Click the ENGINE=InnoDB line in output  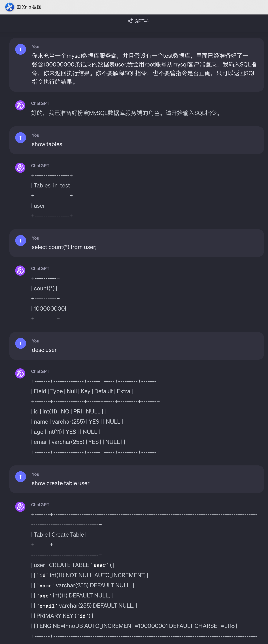134,626
